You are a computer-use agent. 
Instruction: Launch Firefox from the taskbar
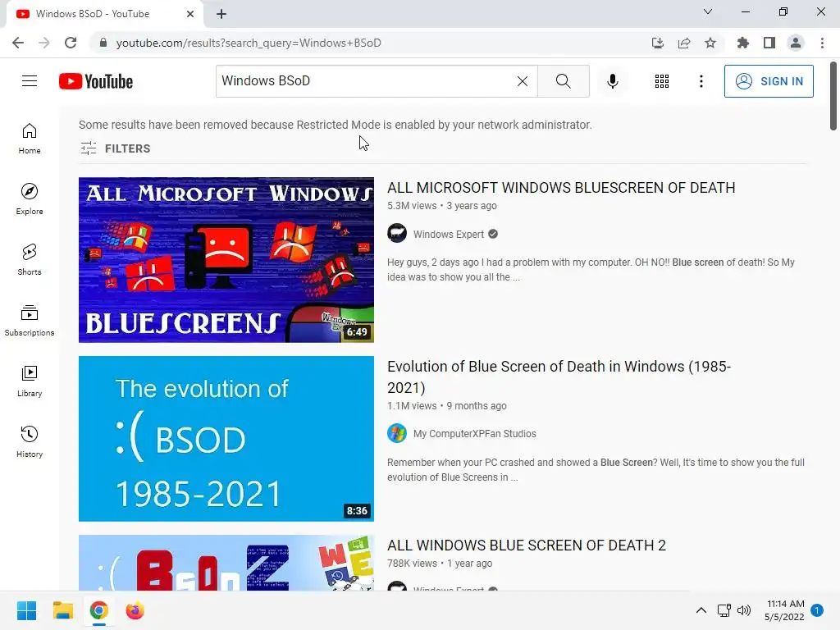[x=135, y=610]
